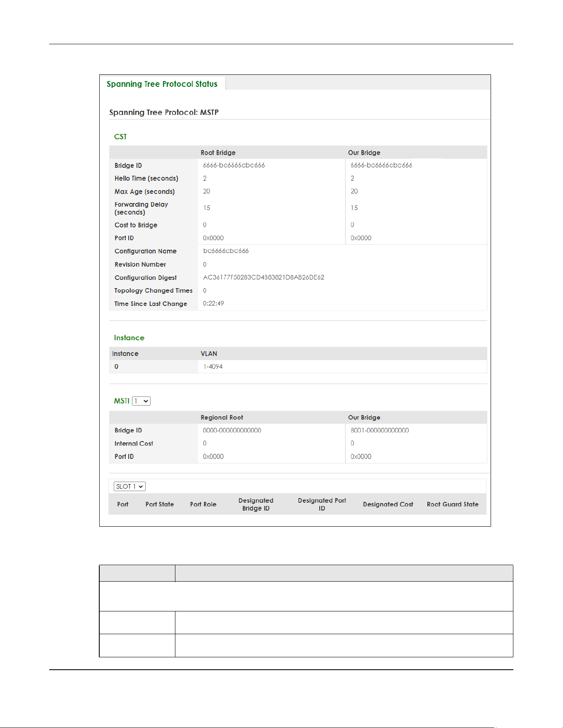Click the Root Bridge column header

pos(218,153)
